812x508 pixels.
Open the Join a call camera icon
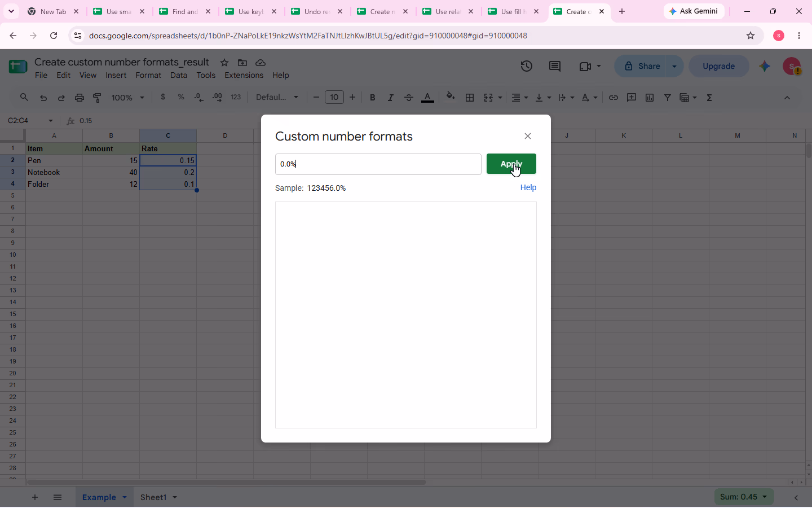click(585, 66)
